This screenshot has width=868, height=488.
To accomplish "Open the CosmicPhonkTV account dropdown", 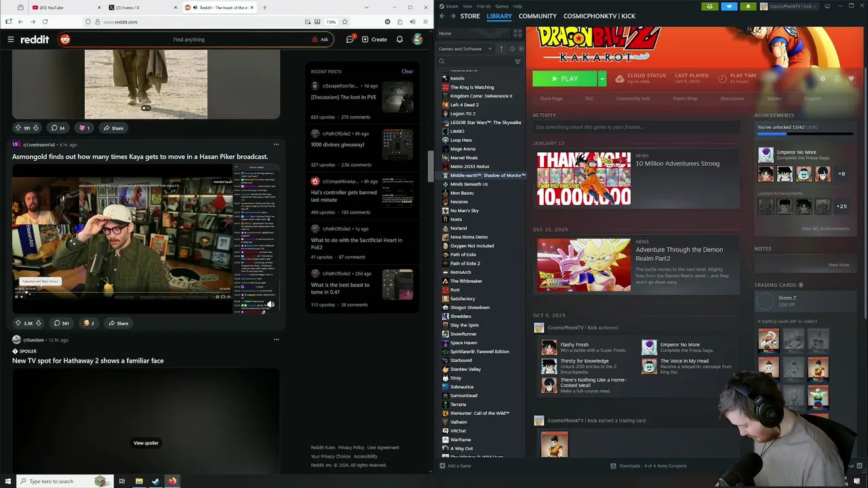I will (789, 6).
